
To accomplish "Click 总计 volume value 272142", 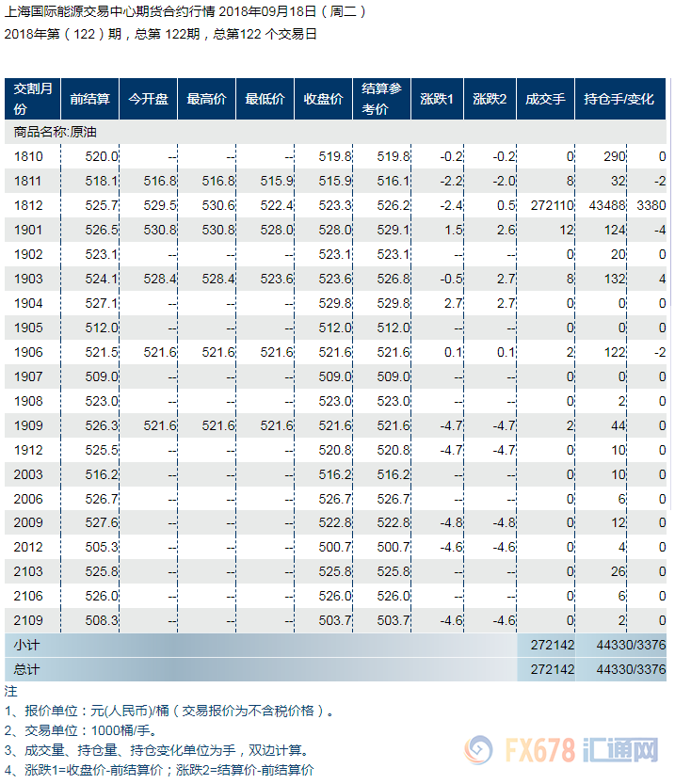I will pos(552,669).
